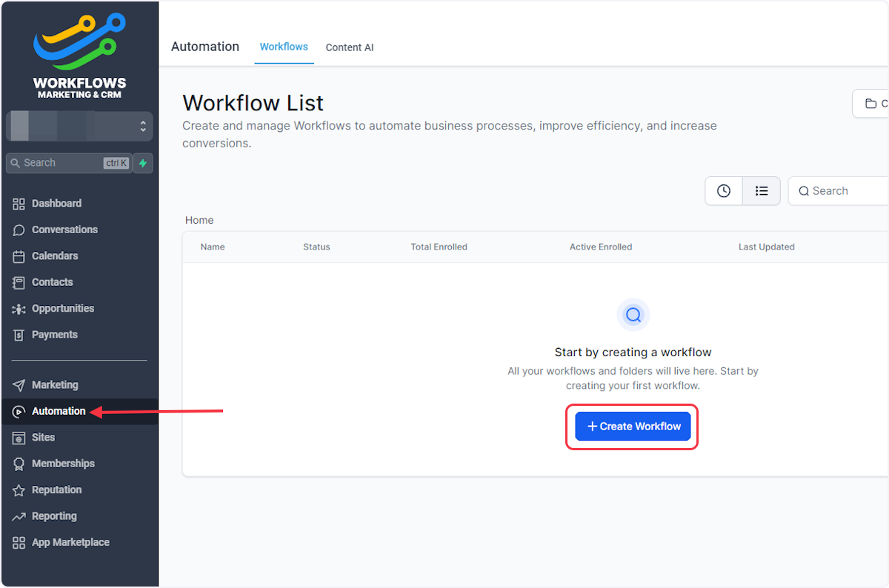Open the Reporting section
889x588 pixels.
[55, 515]
